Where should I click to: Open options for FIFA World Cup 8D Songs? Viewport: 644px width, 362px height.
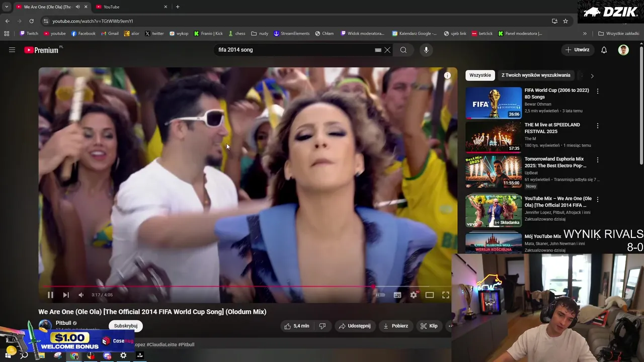[x=598, y=91]
